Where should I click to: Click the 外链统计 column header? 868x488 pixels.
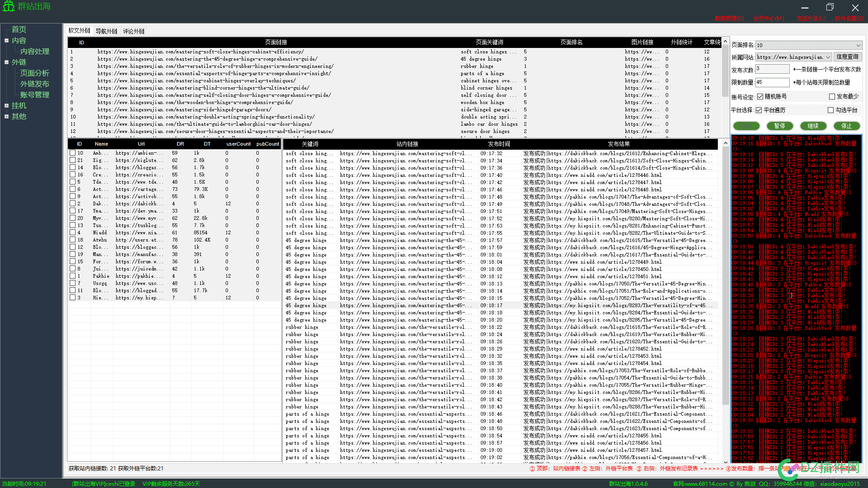[x=681, y=42]
